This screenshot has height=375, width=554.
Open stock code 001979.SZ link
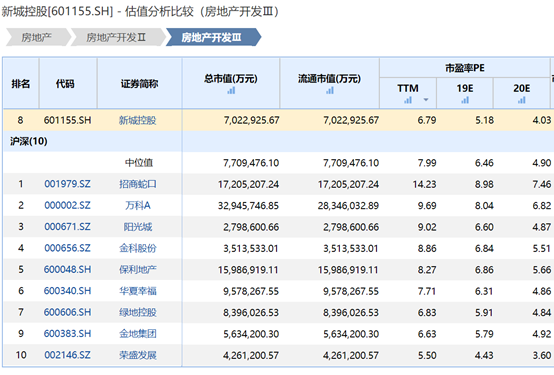click(67, 184)
